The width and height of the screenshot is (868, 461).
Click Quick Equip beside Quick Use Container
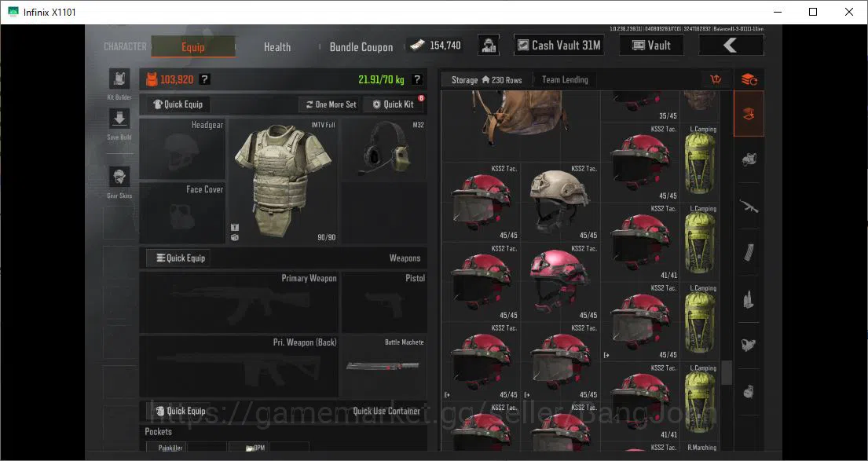(181, 411)
